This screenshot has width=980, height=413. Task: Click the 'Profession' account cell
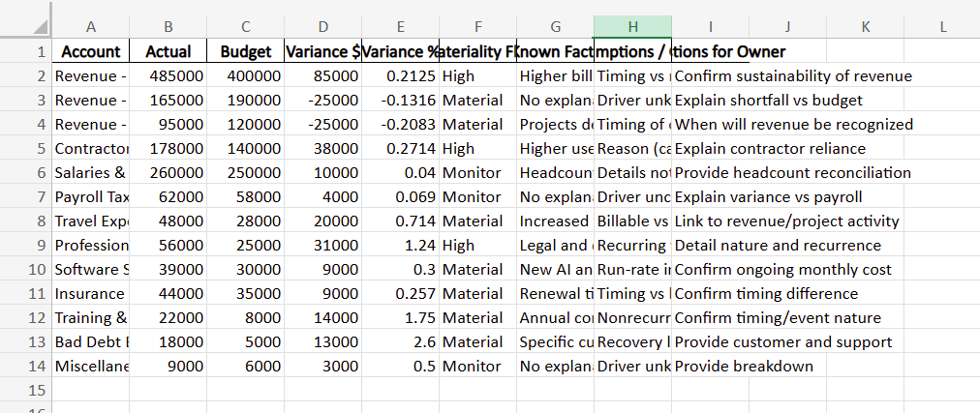coord(91,245)
